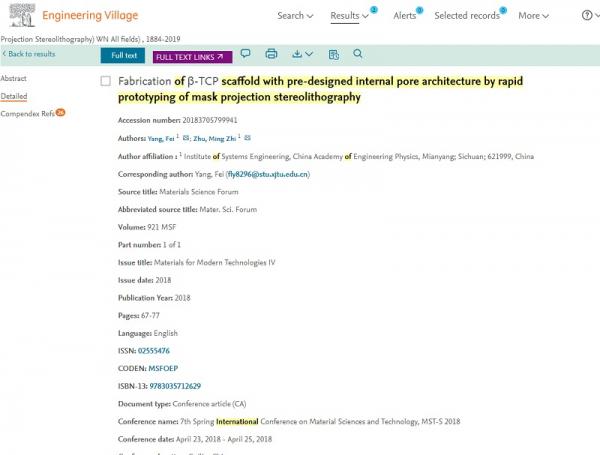This screenshot has height=455, width=600.
Task: Click the magnifier search icon in toolbar
Action: tap(358, 54)
